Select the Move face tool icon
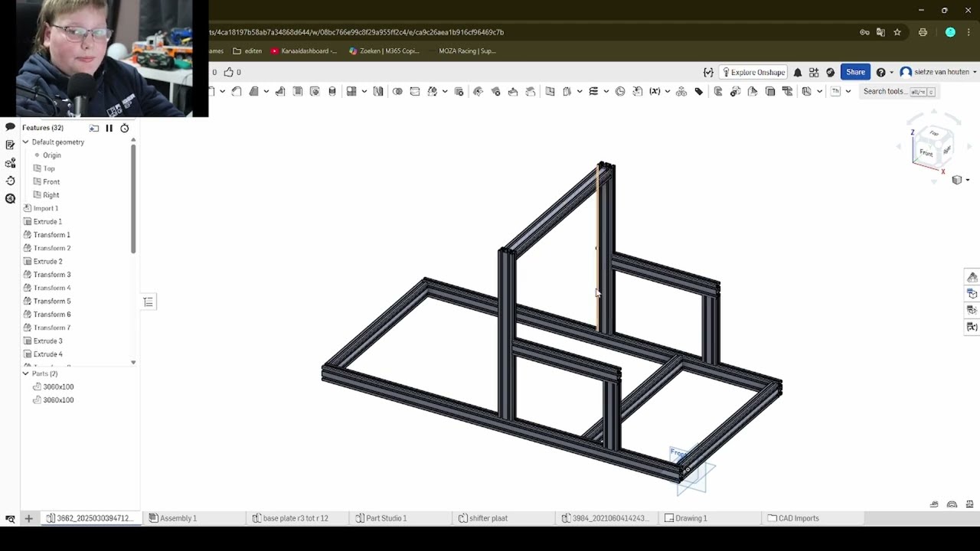 [x=513, y=92]
